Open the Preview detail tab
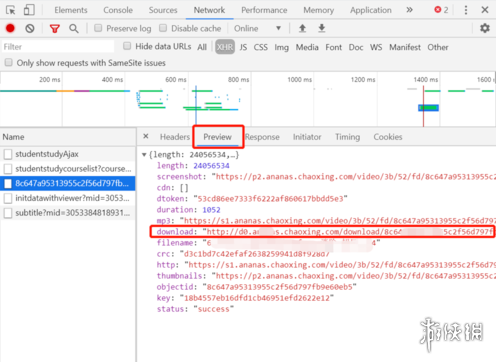Screen dimensions: 498x362 [217, 137]
